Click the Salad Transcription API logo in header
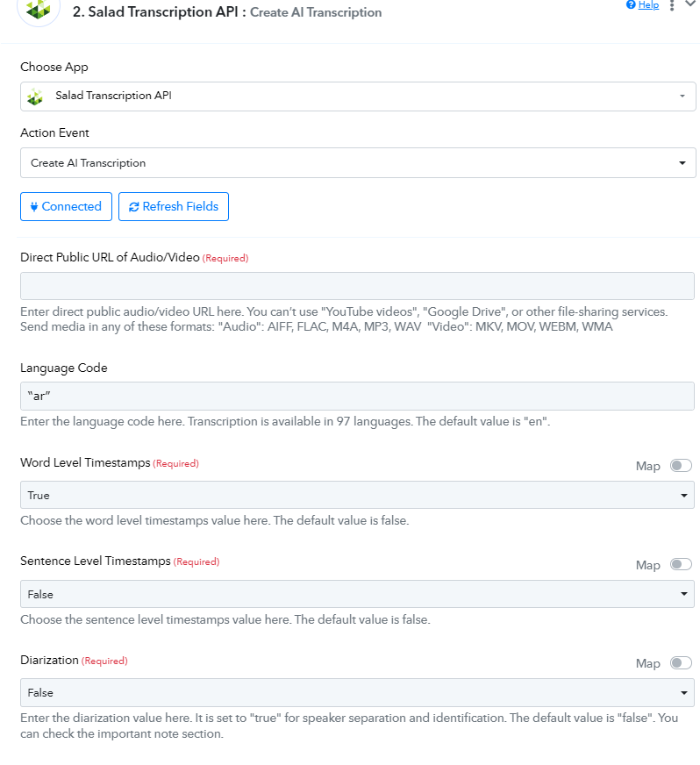The width and height of the screenshot is (700, 765). click(39, 9)
